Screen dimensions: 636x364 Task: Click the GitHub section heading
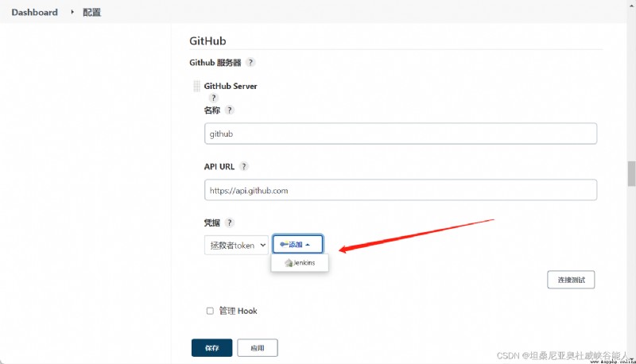[207, 41]
